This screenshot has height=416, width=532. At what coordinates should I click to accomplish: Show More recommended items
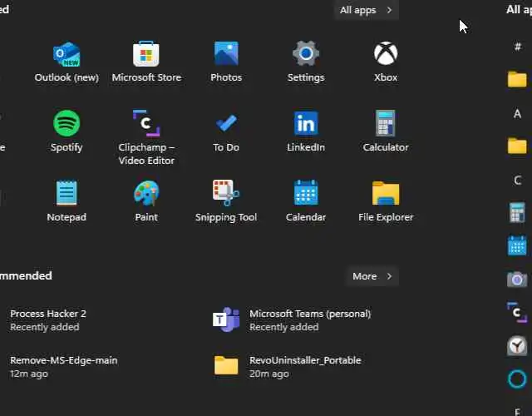tap(372, 276)
